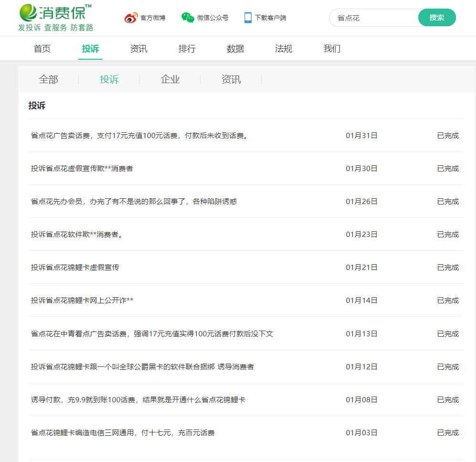The image size is (476, 462).
Task: Click the green 搜索 button
Action: [x=437, y=18]
